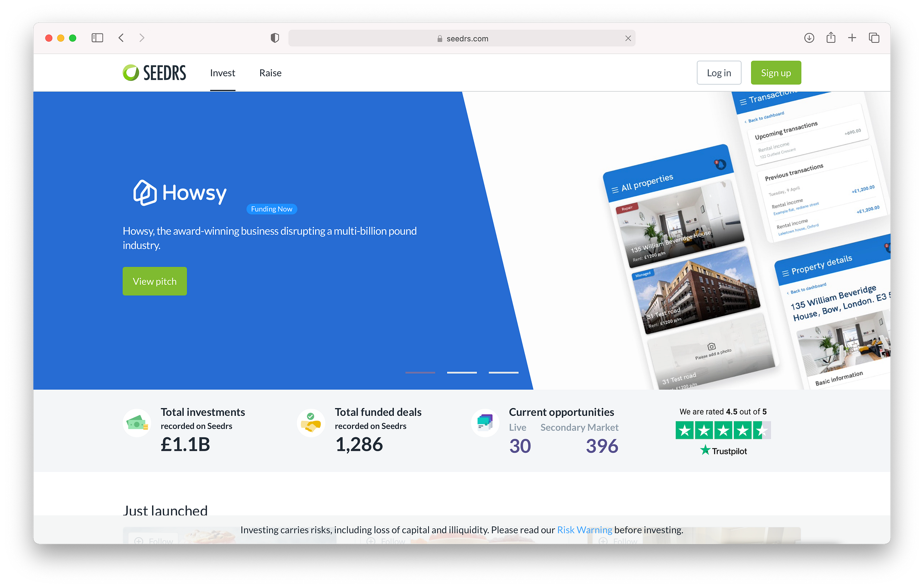
Task: Click the Share icon in toolbar
Action: (x=831, y=38)
